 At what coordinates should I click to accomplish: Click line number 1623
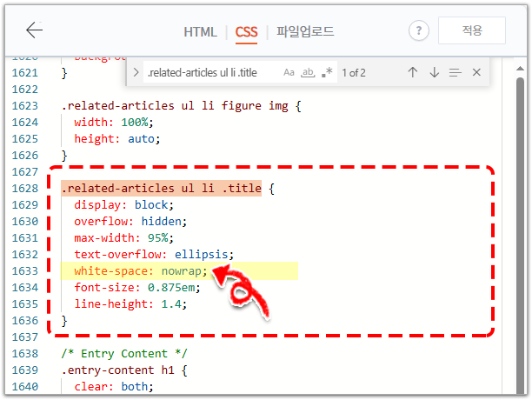point(24,106)
